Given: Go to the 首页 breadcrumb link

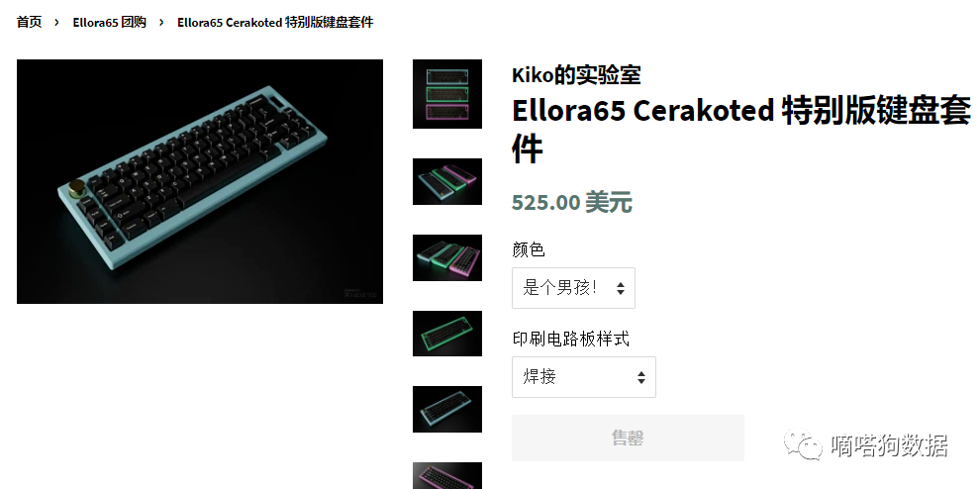Looking at the screenshot, I should point(29,23).
